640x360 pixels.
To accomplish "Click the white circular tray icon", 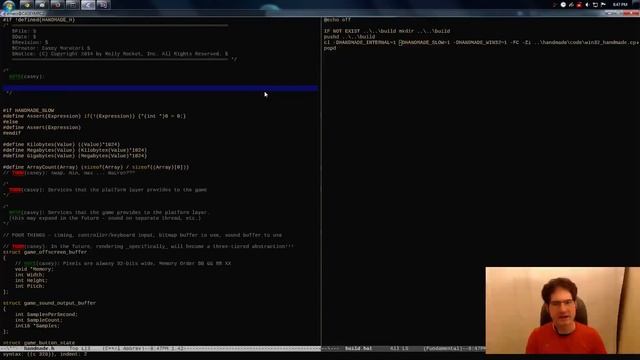I will [563, 5].
